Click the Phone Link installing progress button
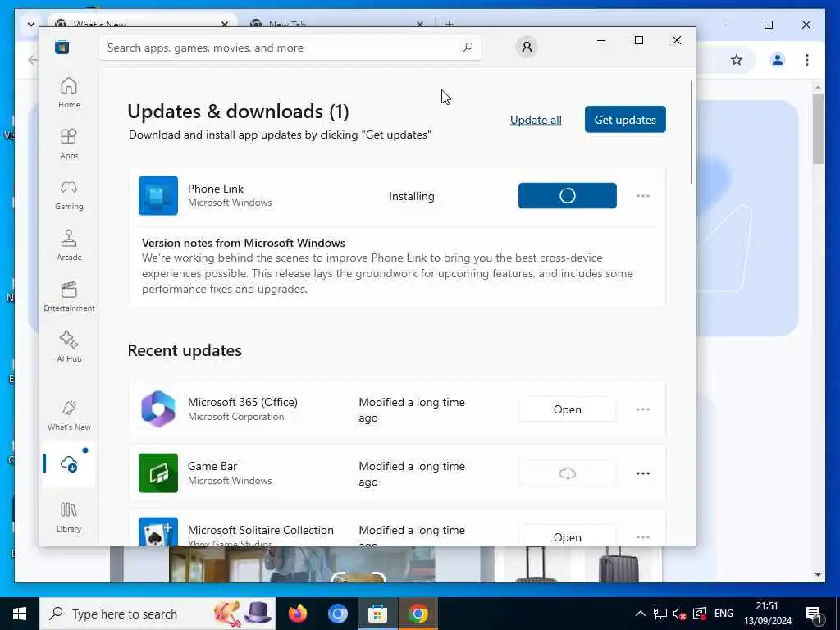The image size is (840, 630). point(568,195)
